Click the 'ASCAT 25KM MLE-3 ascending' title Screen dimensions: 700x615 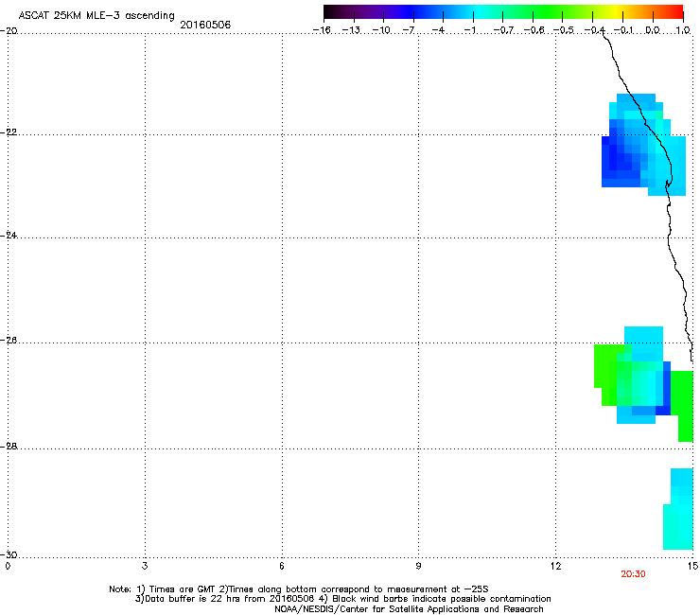96,16
